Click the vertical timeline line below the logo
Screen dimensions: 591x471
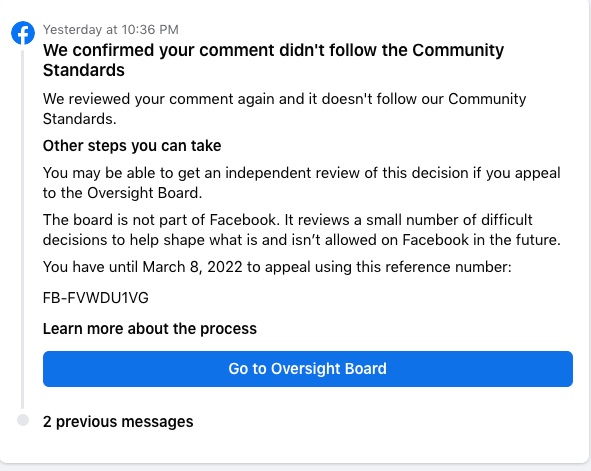pos(23,229)
